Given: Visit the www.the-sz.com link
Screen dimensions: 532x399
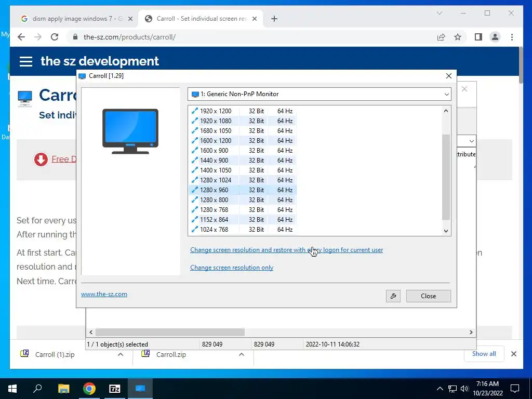Looking at the screenshot, I should (x=104, y=294).
